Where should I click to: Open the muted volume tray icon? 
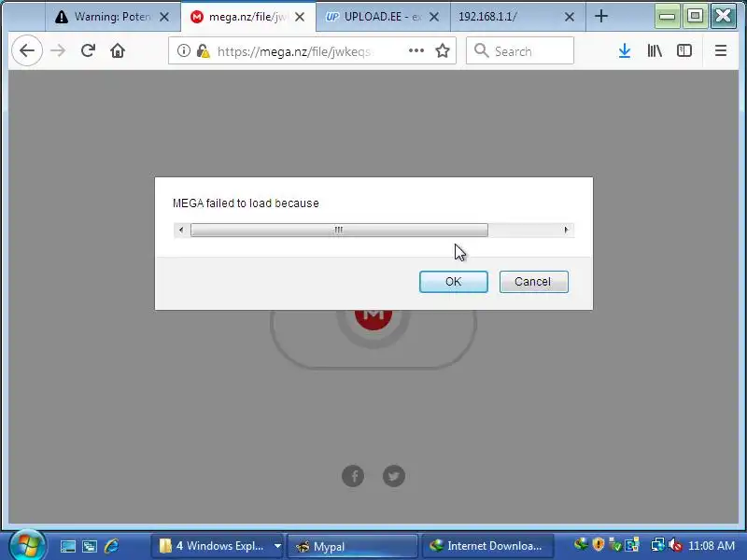click(675, 544)
